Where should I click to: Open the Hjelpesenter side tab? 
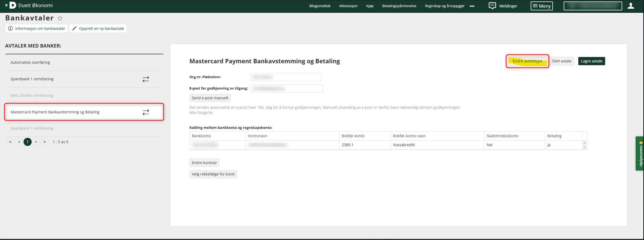[640, 154]
